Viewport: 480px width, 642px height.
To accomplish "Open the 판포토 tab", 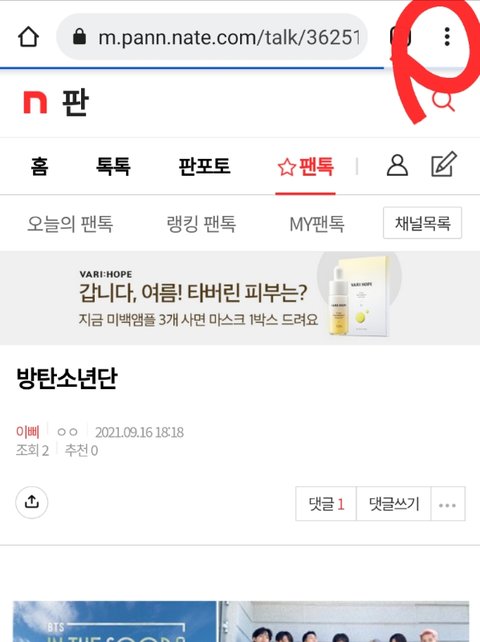I will tap(204, 166).
